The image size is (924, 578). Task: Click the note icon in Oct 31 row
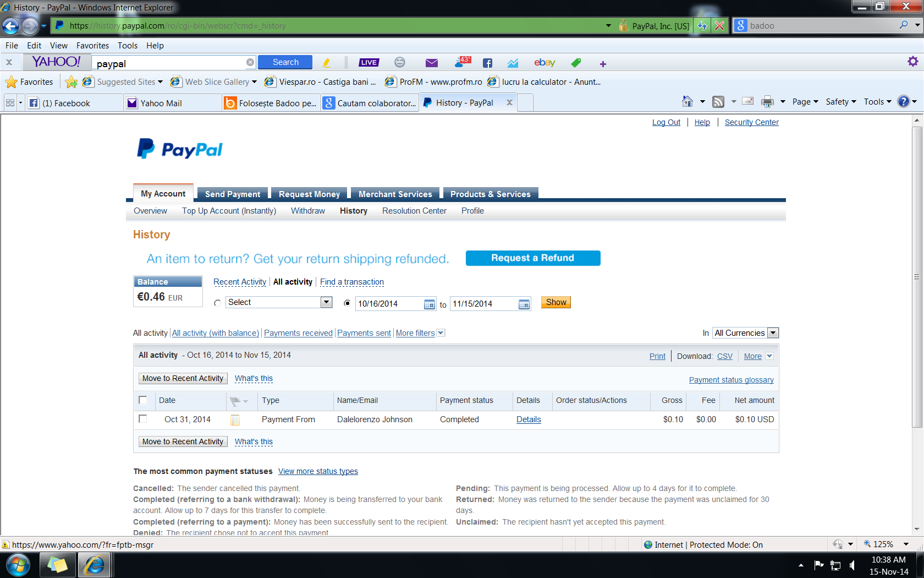coord(235,420)
